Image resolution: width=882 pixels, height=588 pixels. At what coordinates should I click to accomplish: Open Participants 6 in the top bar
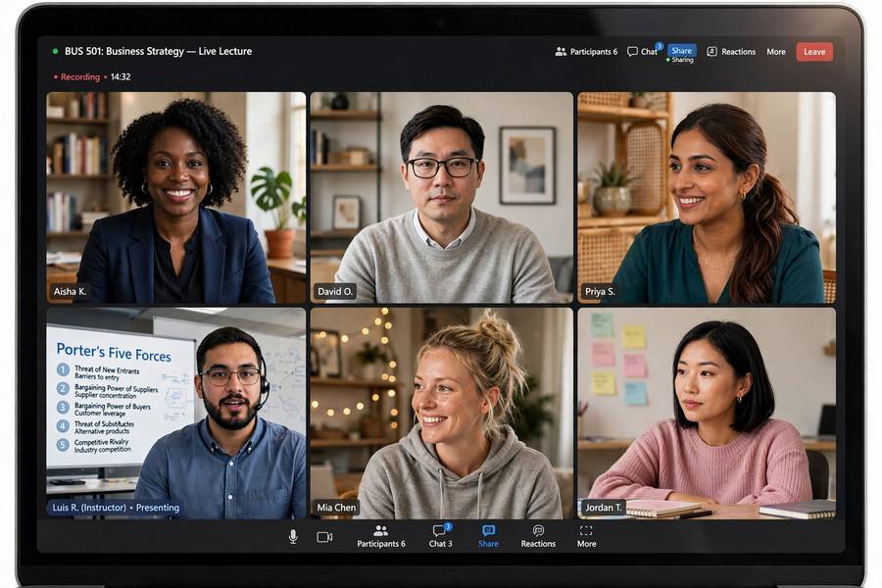tap(586, 52)
